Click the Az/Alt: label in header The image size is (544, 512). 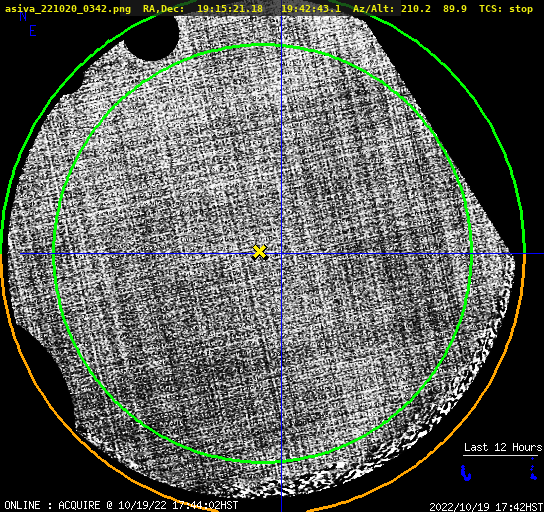[x=374, y=9]
